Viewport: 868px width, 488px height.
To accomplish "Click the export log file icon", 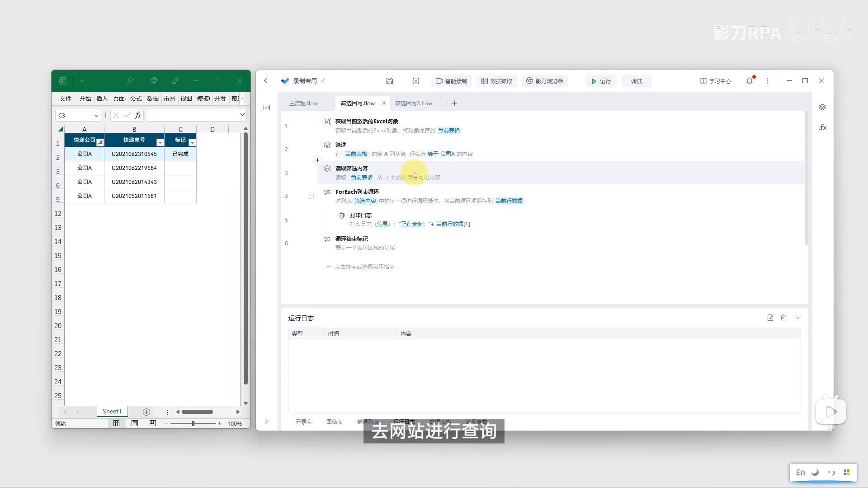I will [770, 318].
